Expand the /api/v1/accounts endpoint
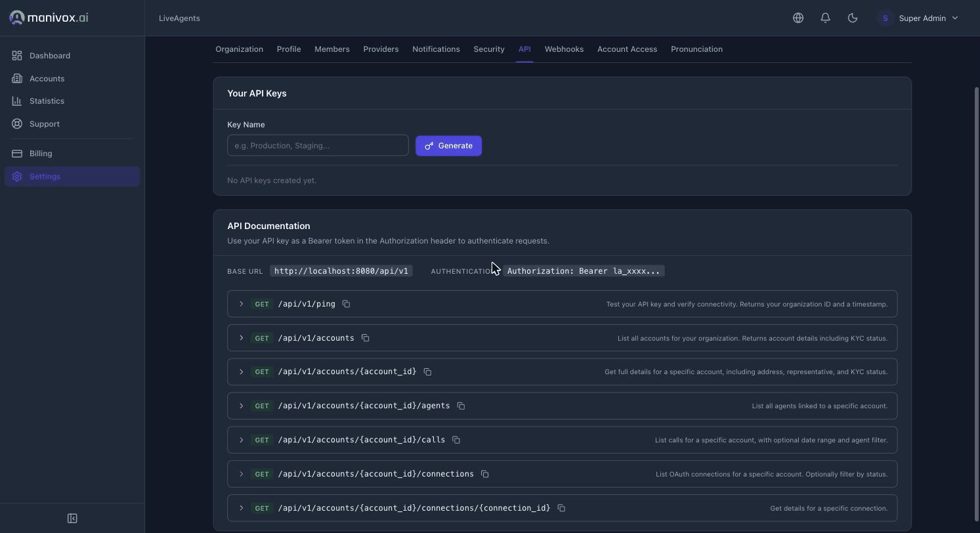Image resolution: width=980 pixels, height=533 pixels. tap(242, 338)
